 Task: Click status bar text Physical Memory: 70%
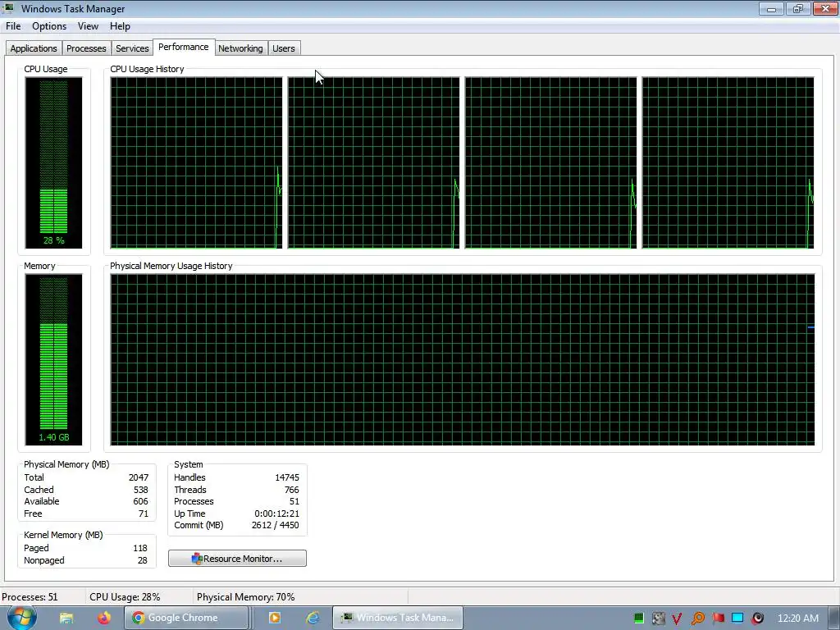(x=246, y=597)
